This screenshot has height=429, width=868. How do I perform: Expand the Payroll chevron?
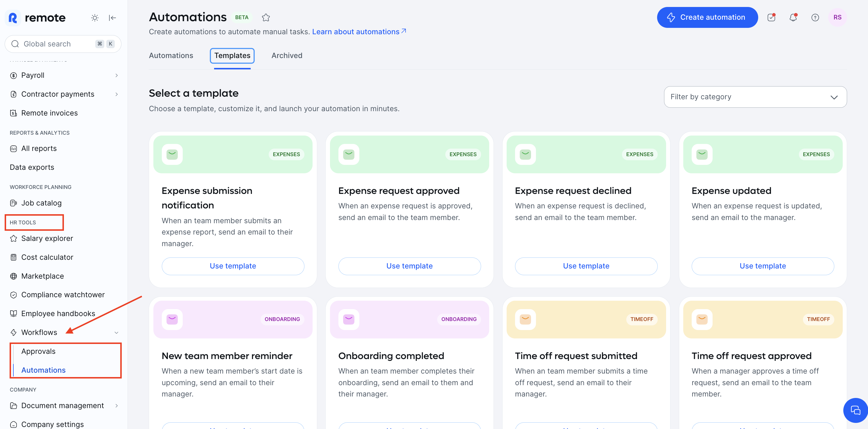pyautogui.click(x=116, y=75)
